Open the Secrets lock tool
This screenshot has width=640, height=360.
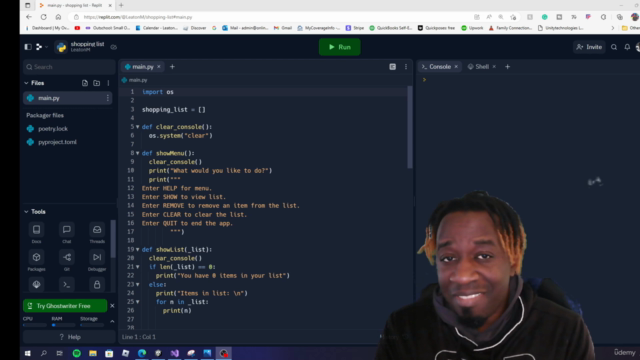click(x=97, y=284)
